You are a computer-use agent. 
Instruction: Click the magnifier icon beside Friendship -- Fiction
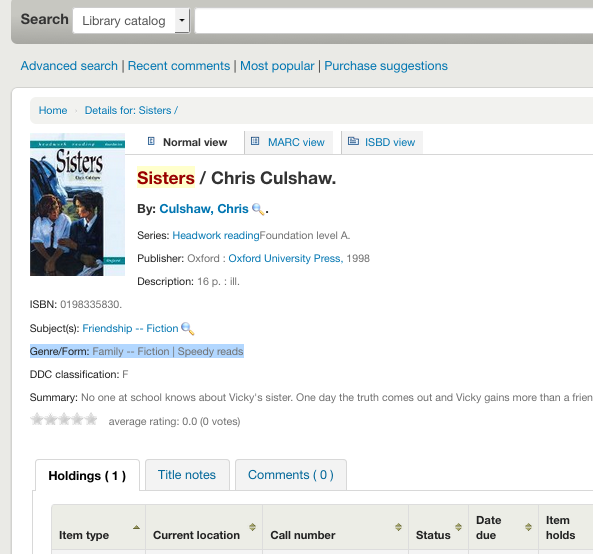pyautogui.click(x=188, y=329)
